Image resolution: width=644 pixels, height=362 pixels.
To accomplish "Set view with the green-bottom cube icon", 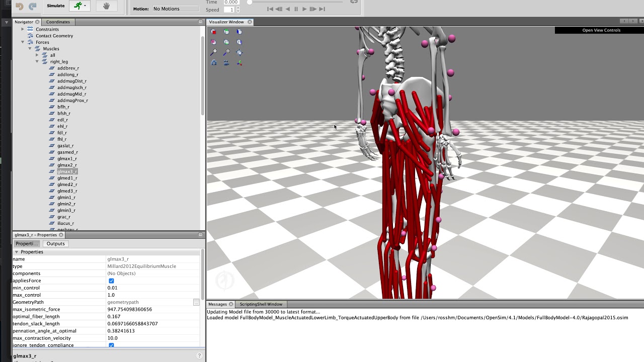I will pyautogui.click(x=226, y=42).
